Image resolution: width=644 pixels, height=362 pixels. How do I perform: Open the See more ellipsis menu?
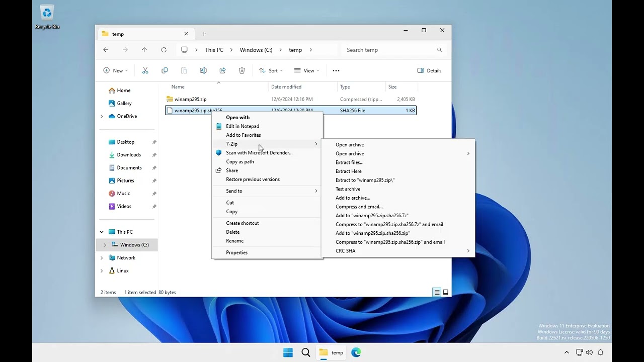[336, 70]
